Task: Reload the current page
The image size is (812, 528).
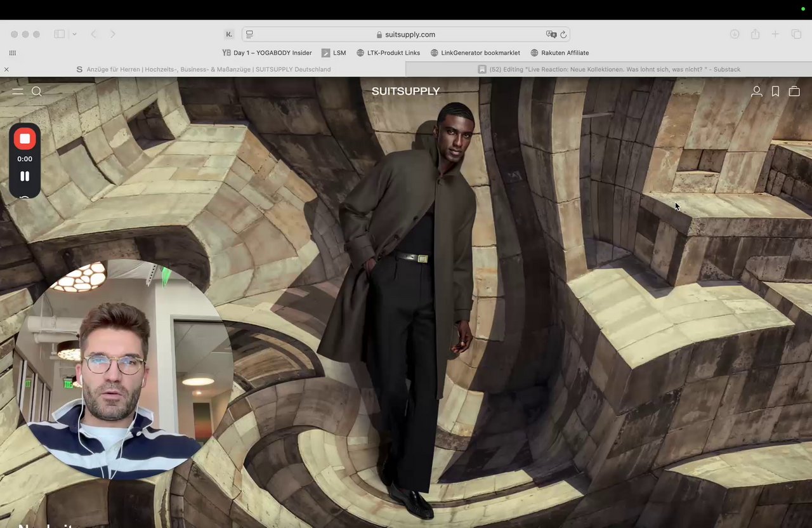Action: tap(563, 34)
